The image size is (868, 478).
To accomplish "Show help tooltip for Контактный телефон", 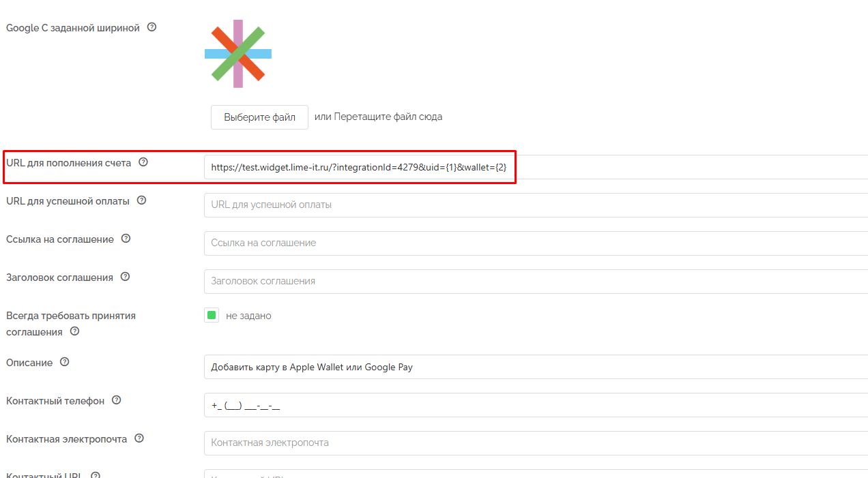I will pyautogui.click(x=117, y=400).
